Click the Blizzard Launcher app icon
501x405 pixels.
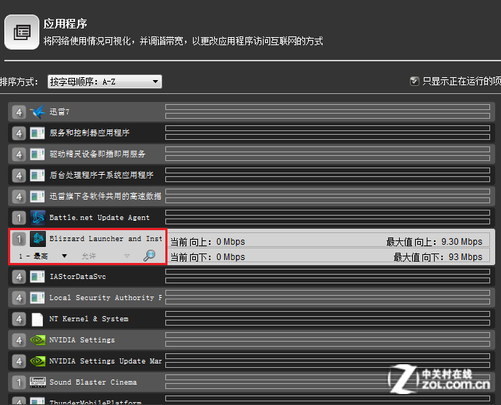tap(38, 239)
